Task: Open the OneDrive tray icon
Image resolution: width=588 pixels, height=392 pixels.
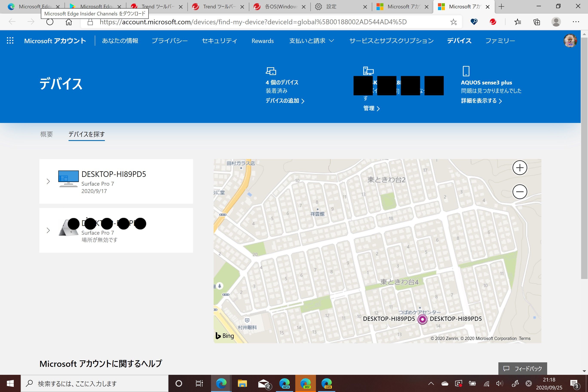Action: click(445, 383)
